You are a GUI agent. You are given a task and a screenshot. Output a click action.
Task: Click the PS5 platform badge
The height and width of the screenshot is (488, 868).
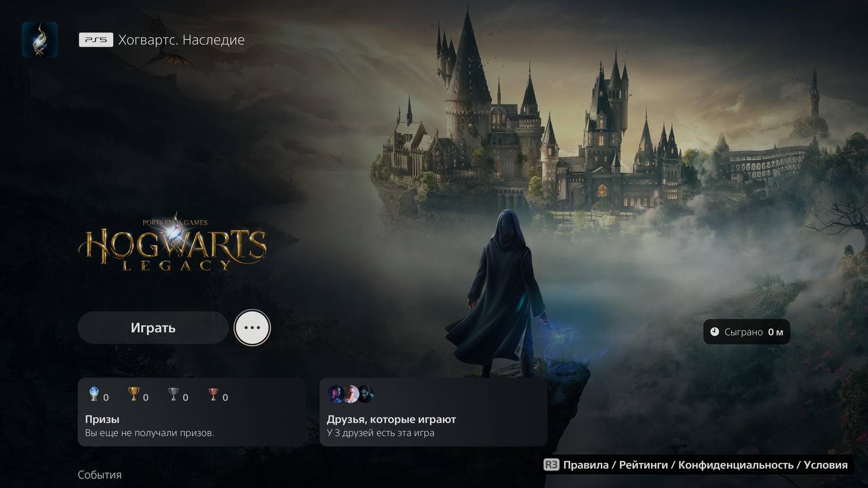click(96, 40)
